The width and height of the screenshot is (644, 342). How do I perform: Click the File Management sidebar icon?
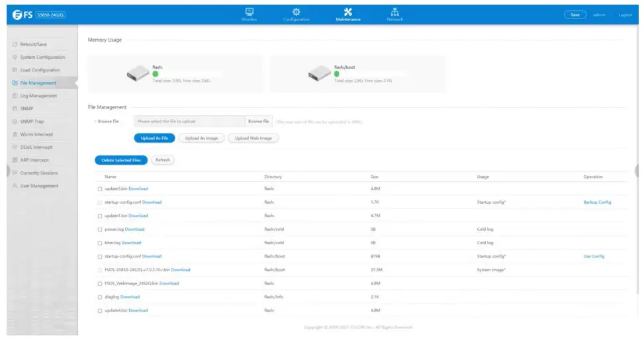pyautogui.click(x=15, y=83)
